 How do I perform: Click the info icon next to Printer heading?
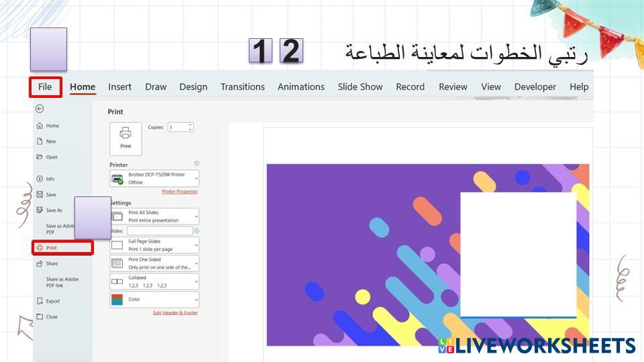click(x=197, y=164)
